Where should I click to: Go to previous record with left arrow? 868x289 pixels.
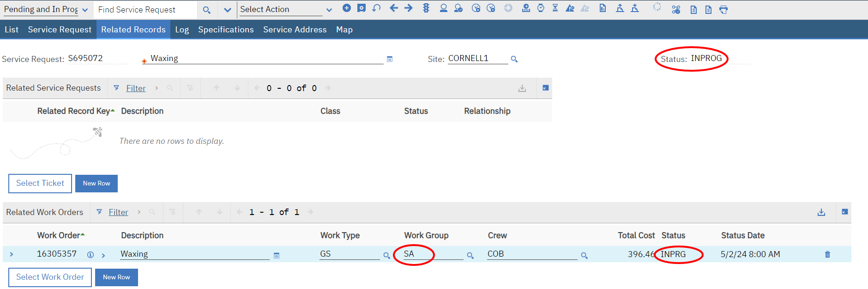coord(394,8)
